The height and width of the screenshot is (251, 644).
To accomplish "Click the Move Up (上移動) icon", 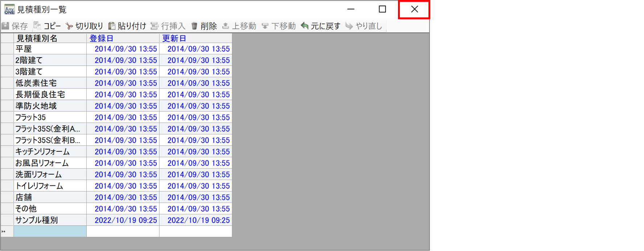I will (x=226, y=26).
